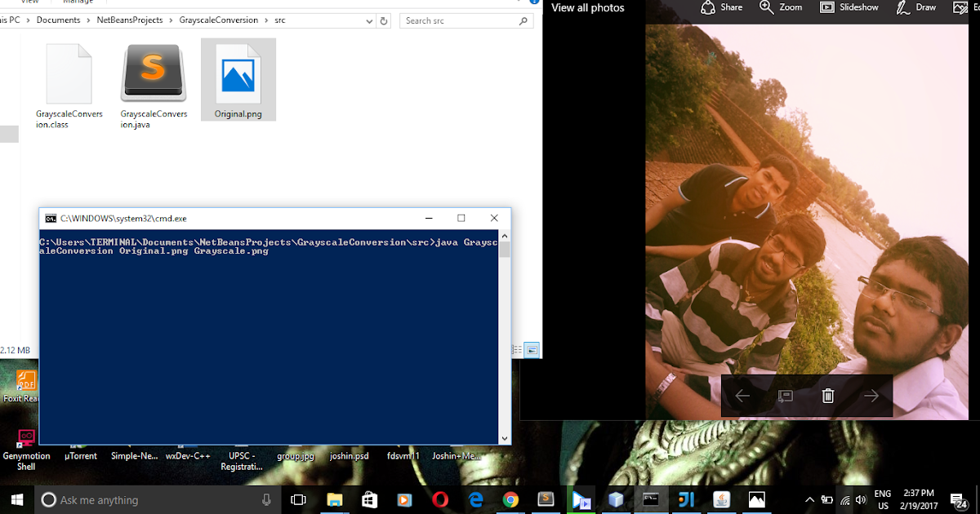The image size is (980, 514).
Task: Open the Genymotion Shell desktop shortcut
Action: pos(26,449)
